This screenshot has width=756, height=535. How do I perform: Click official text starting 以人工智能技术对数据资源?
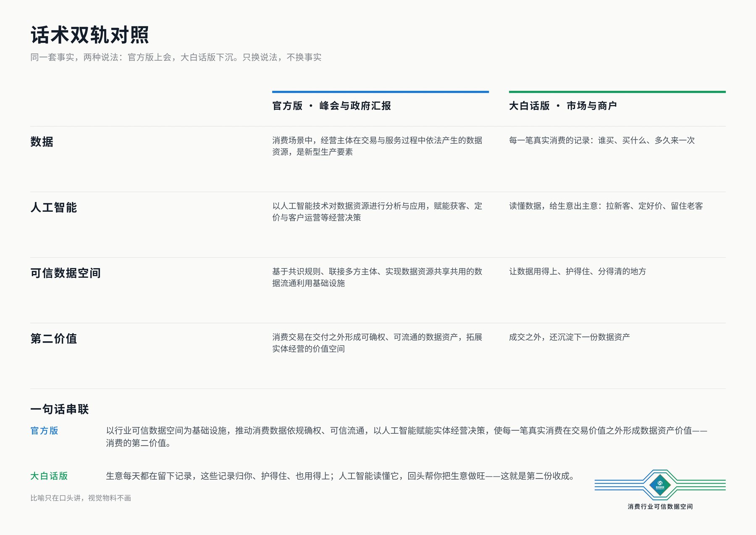pyautogui.click(x=377, y=211)
